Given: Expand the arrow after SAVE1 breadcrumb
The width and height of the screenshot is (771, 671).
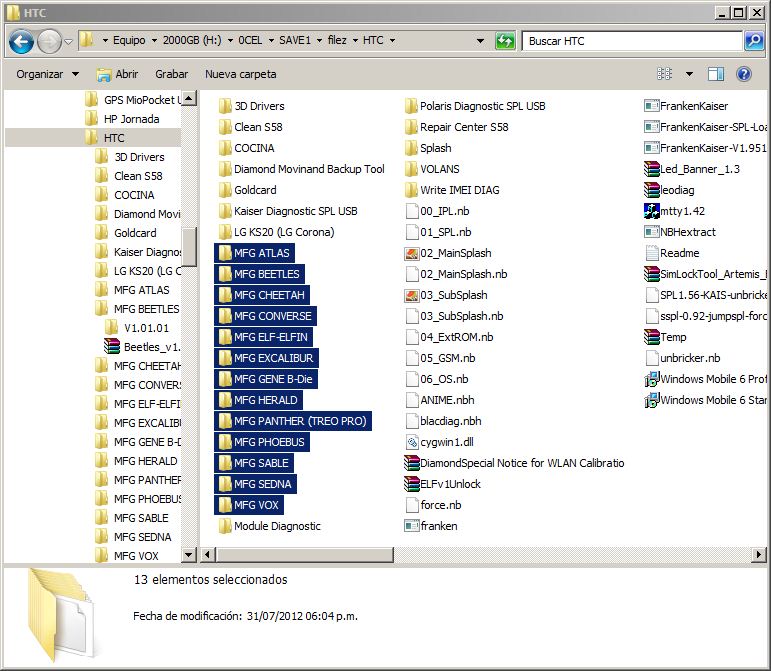Looking at the screenshot, I should [319, 40].
